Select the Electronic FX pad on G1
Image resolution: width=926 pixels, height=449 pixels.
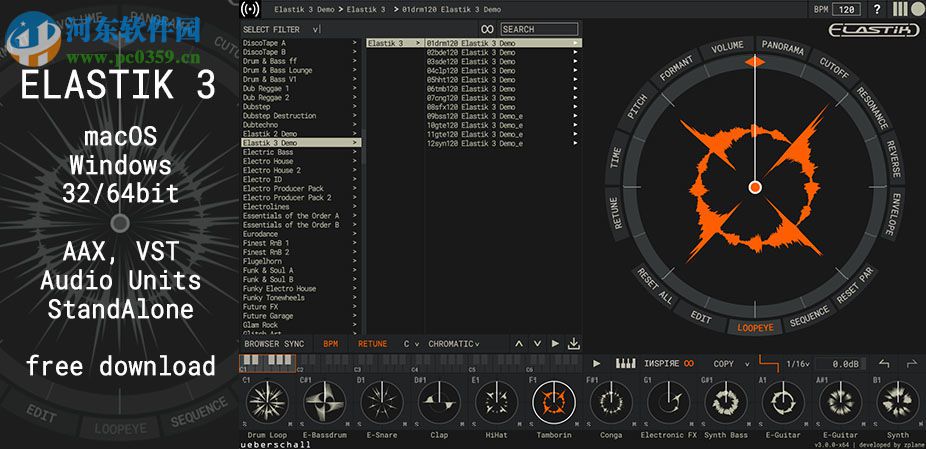(x=669, y=402)
